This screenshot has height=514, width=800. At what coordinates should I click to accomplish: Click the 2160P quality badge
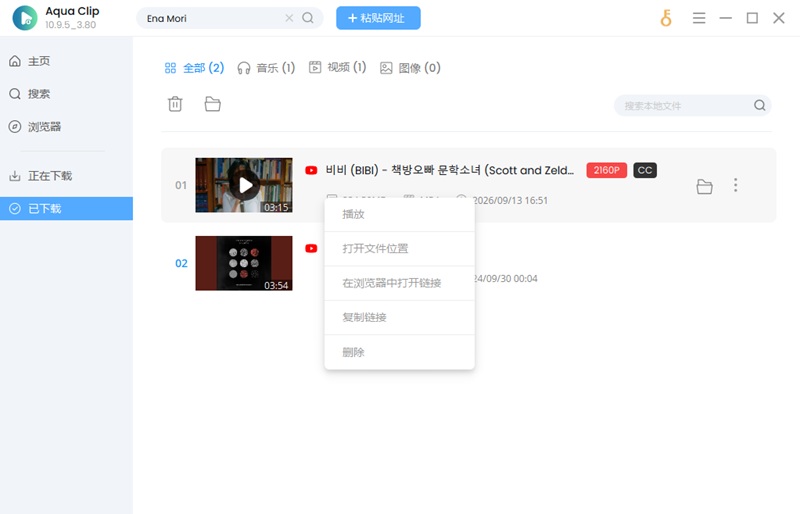(x=606, y=170)
